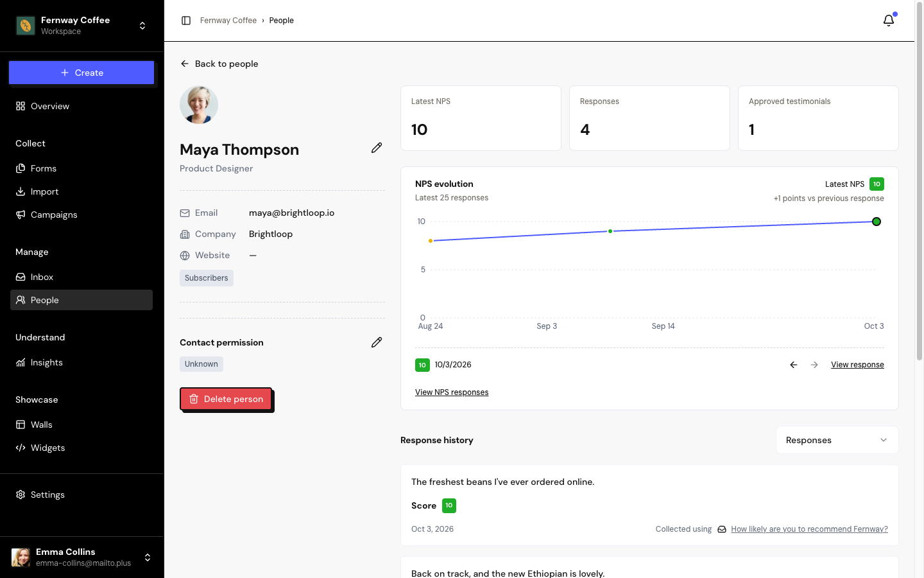Open the View response link
Screen dimensions: 924x578
pyautogui.click(x=857, y=365)
